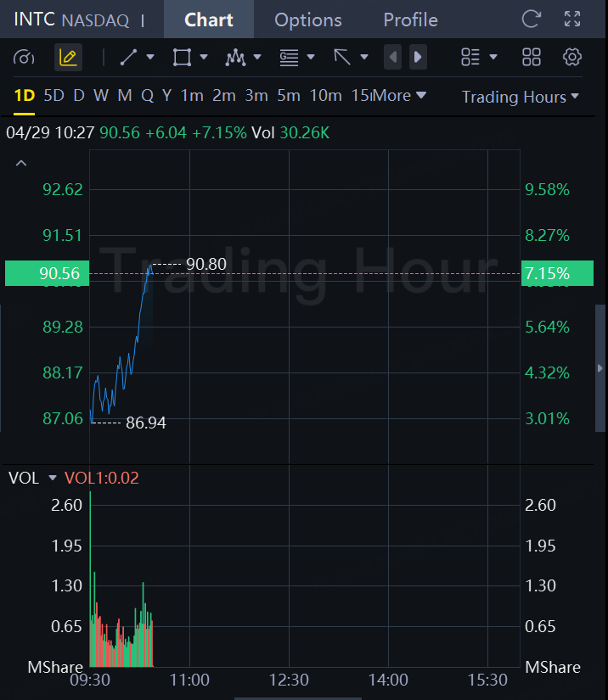Open line tool dropdown arrow
608x700 pixels.
tap(150, 57)
